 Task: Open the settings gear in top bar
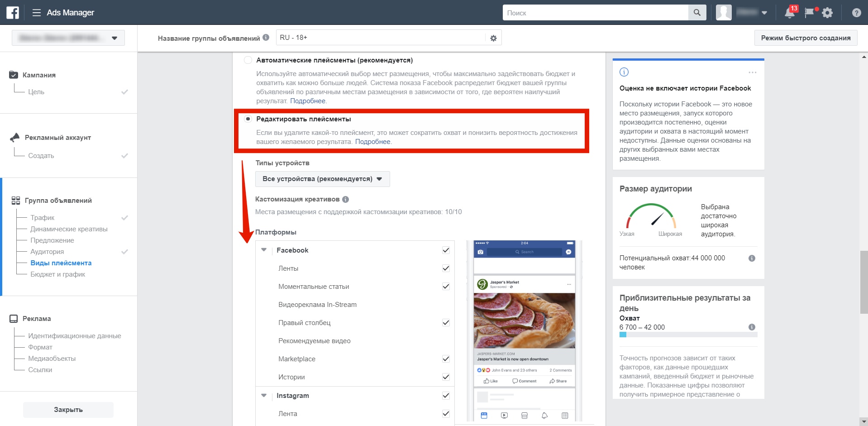(x=827, y=13)
